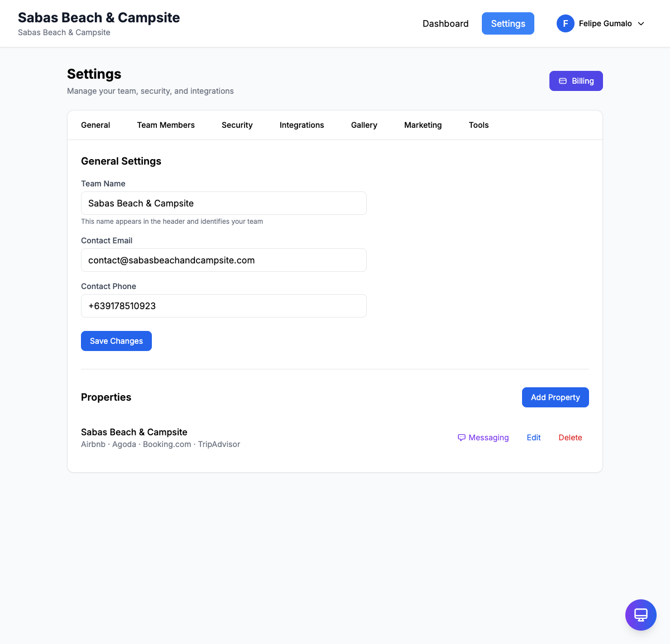This screenshot has height=644, width=670.
Task: Switch to the Marketing tab
Action: pos(423,125)
